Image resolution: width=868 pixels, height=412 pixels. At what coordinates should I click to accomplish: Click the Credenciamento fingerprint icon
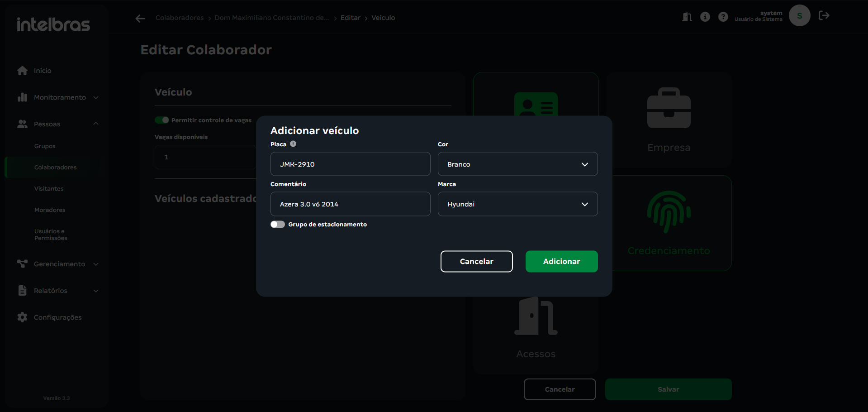[669, 212]
